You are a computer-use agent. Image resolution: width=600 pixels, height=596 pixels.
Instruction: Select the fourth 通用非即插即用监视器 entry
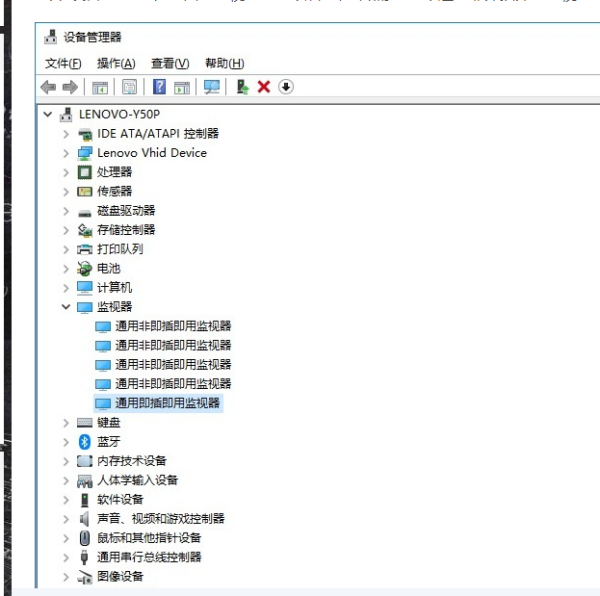click(x=173, y=383)
